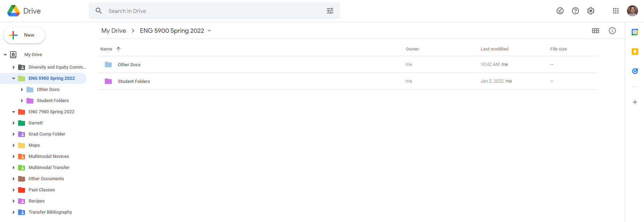Select Other Docs row name in list
Image resolution: width=644 pixels, height=222 pixels.
(x=129, y=65)
